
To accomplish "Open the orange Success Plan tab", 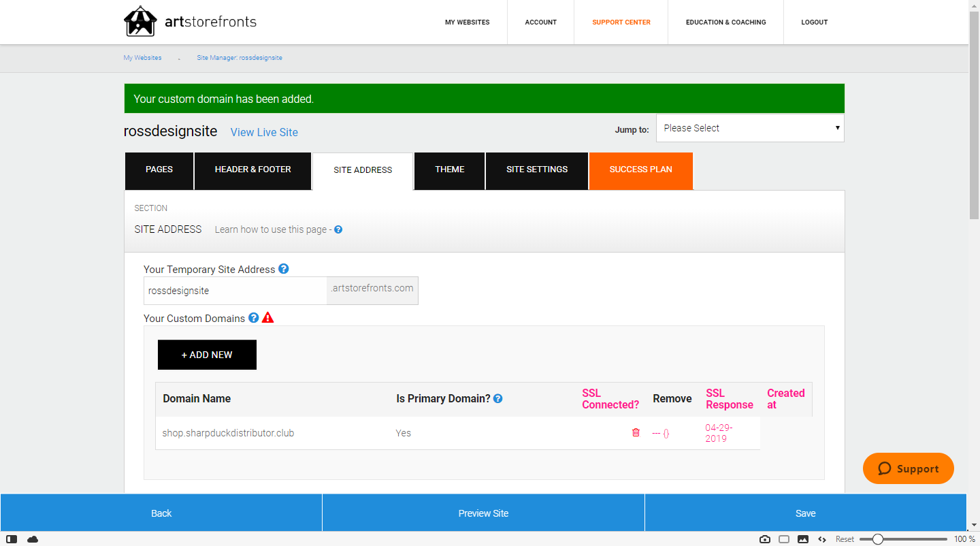I will click(641, 170).
